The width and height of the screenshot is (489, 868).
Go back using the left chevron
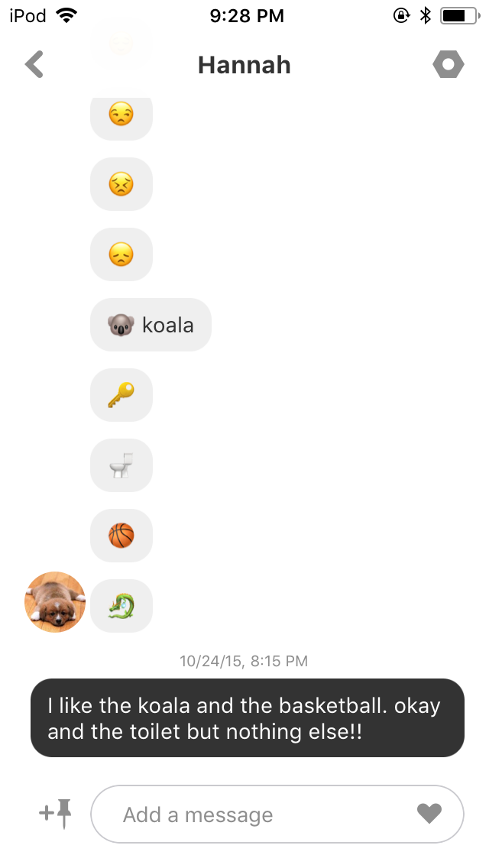(x=34, y=64)
